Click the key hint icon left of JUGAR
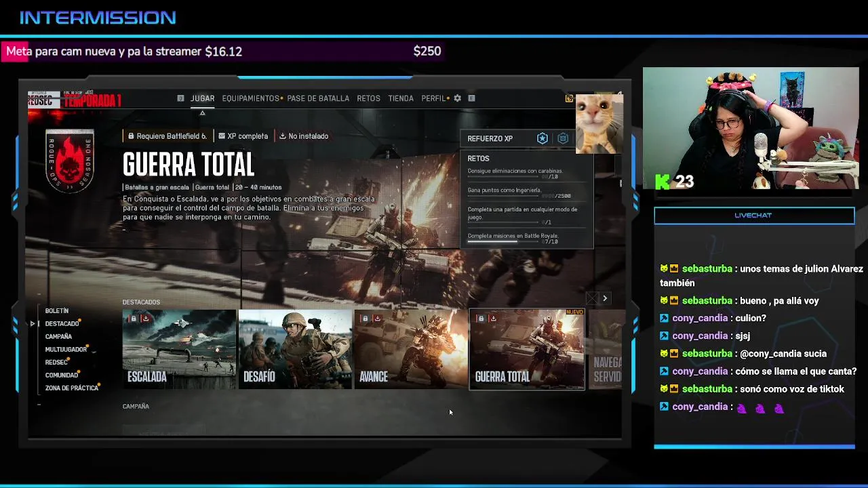The image size is (868, 488). 180,98
